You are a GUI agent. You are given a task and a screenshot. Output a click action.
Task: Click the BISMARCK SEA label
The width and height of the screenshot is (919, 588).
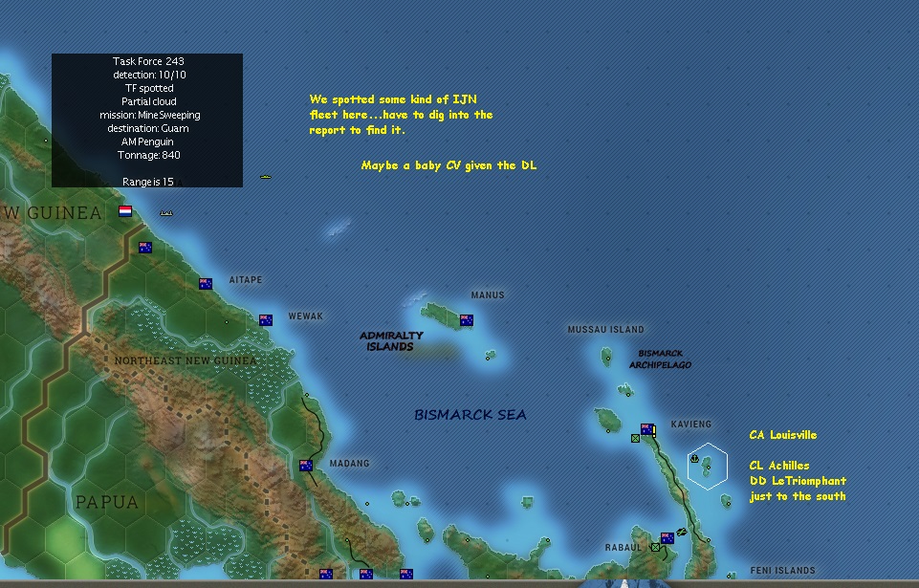click(470, 415)
